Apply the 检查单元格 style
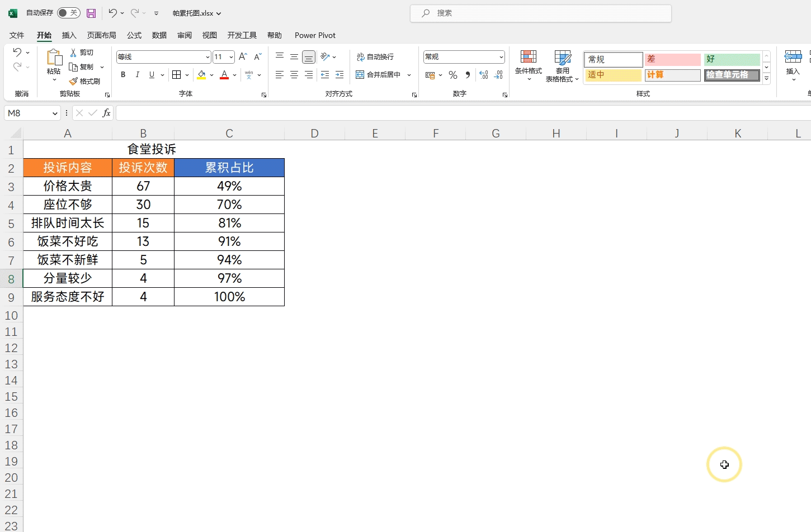 pyautogui.click(x=732, y=75)
